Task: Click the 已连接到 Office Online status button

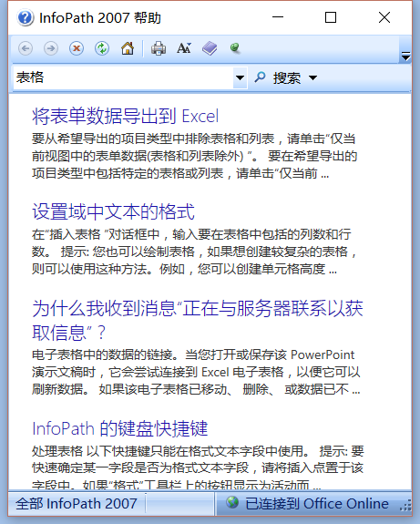Action: coord(307,503)
